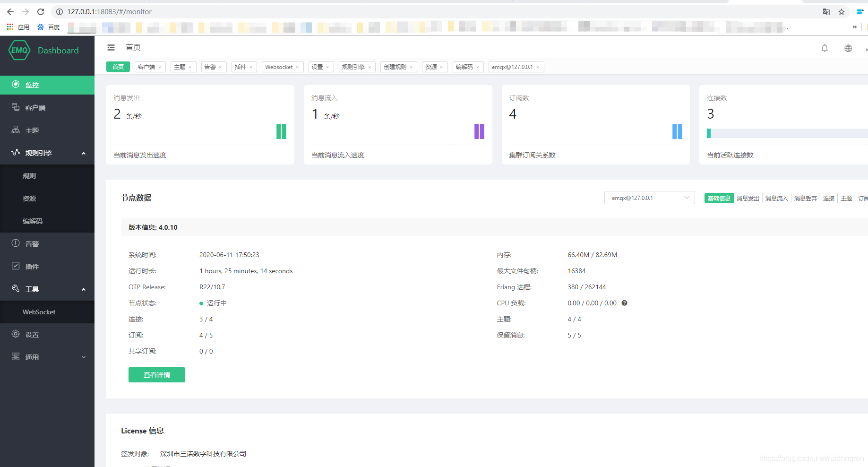The width and height of the screenshot is (868, 467).
Task: Click the browser address bar URL
Action: [x=109, y=12]
